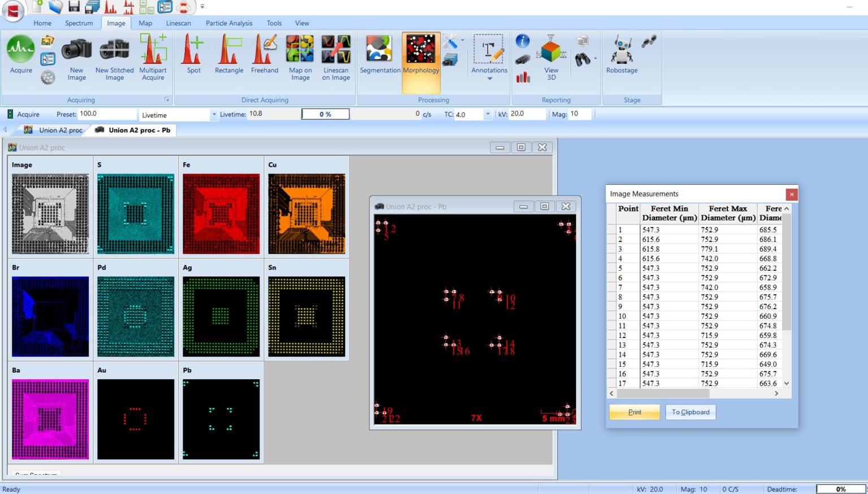Open the Livetime preset dropdown
The width and height of the screenshot is (868, 494).
point(213,115)
